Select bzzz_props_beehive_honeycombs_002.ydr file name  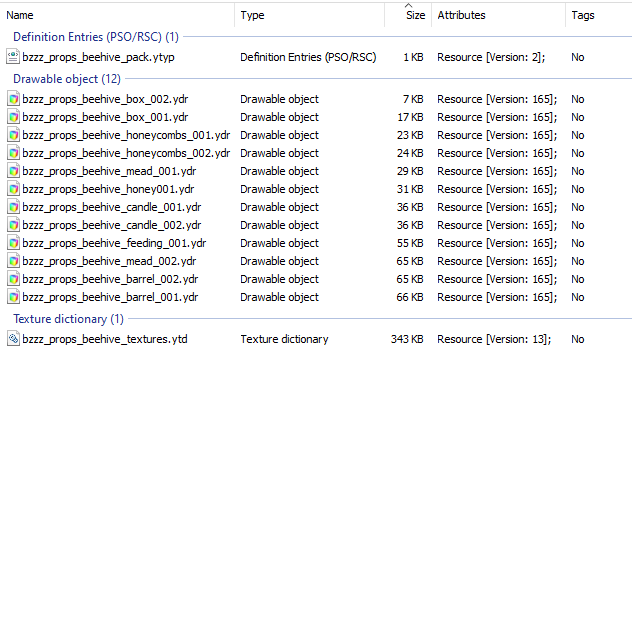(126, 153)
